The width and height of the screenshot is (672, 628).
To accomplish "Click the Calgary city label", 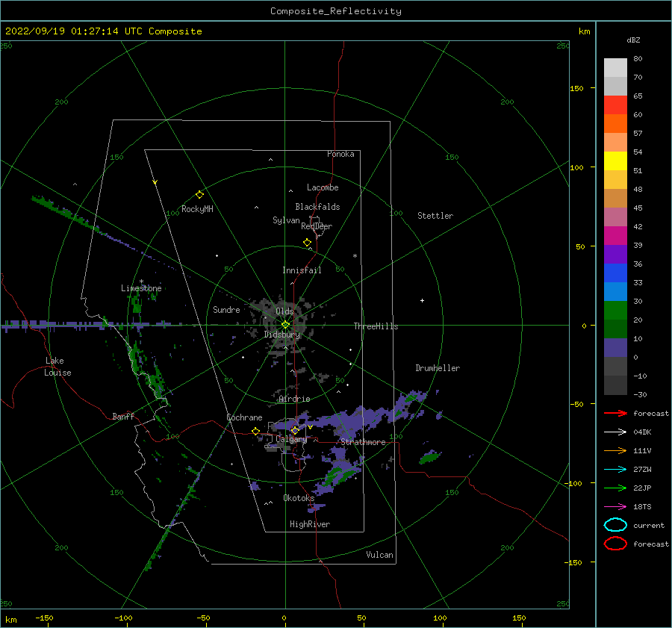I will tap(291, 439).
